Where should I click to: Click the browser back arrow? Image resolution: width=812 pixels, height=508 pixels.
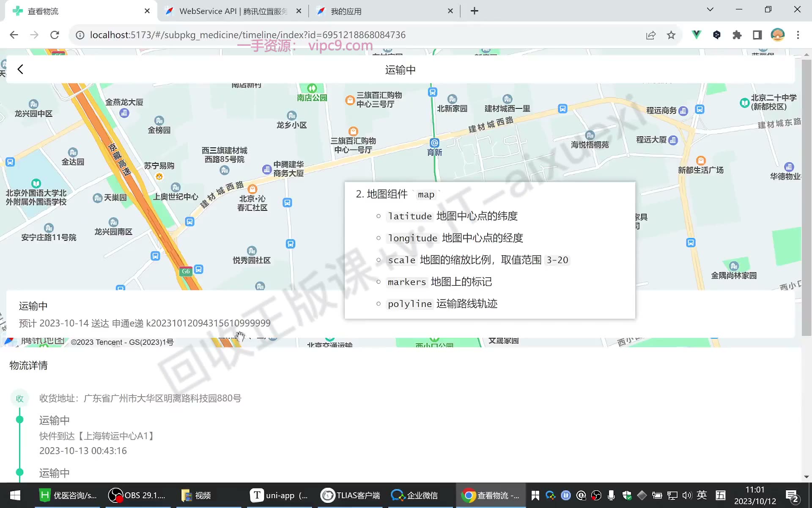click(14, 35)
